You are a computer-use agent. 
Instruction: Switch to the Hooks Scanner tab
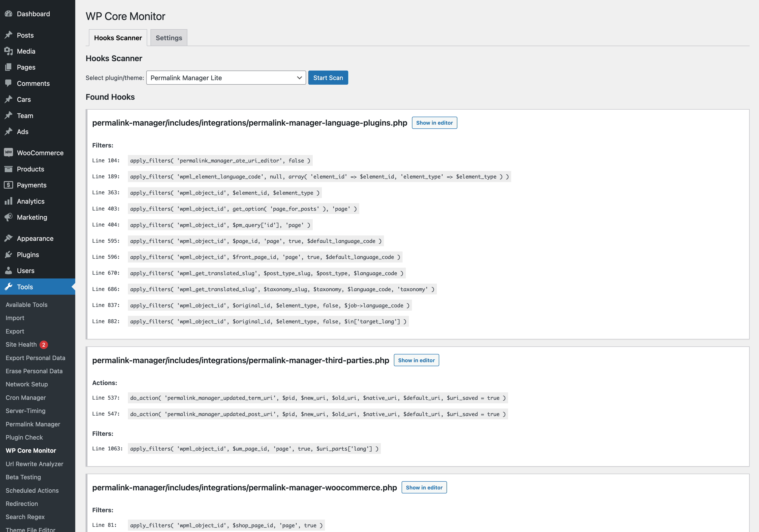coord(118,37)
